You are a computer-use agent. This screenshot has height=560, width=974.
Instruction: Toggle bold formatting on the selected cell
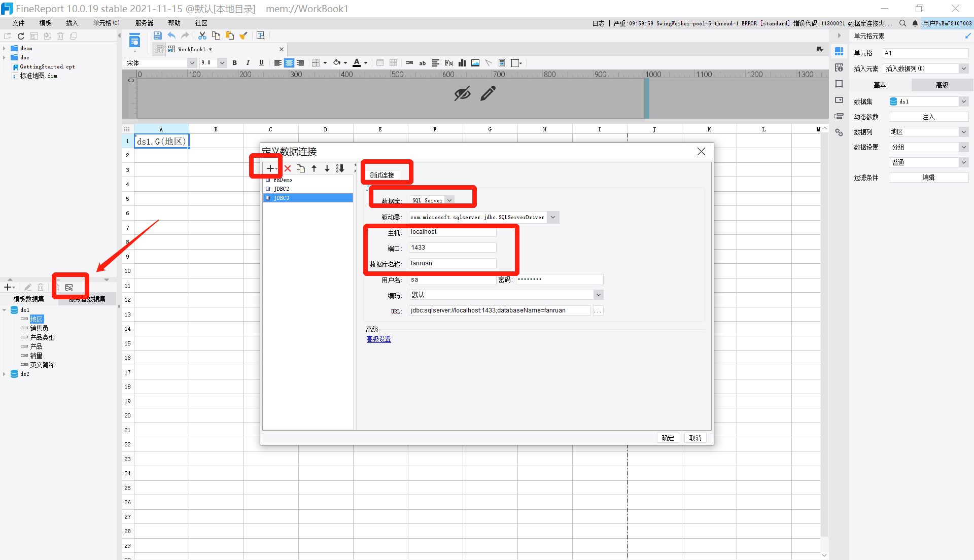click(x=234, y=62)
